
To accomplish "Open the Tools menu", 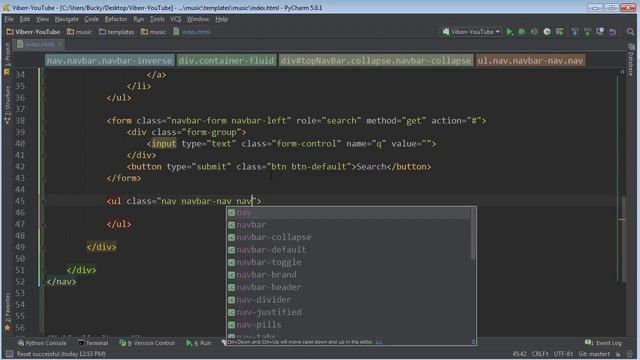I will pyautogui.click(x=157, y=19).
